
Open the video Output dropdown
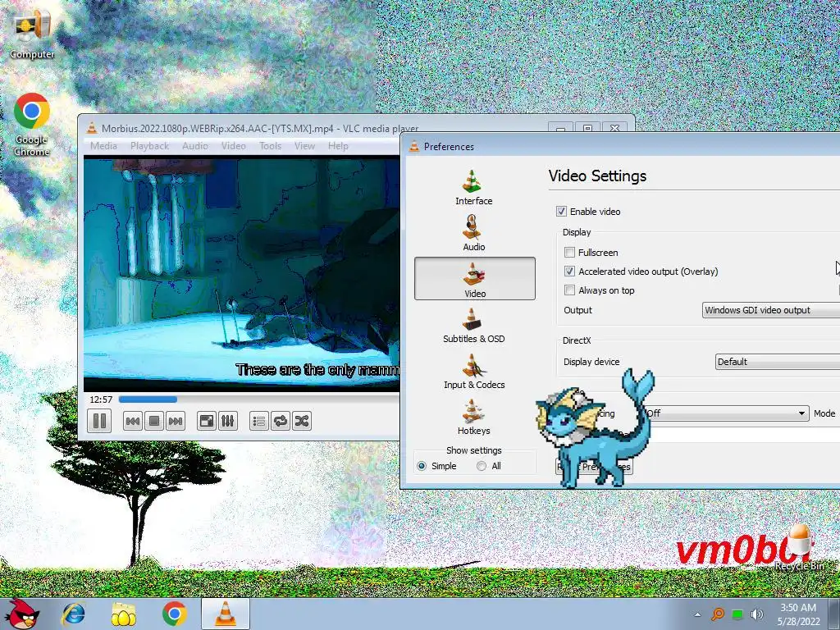tap(771, 310)
